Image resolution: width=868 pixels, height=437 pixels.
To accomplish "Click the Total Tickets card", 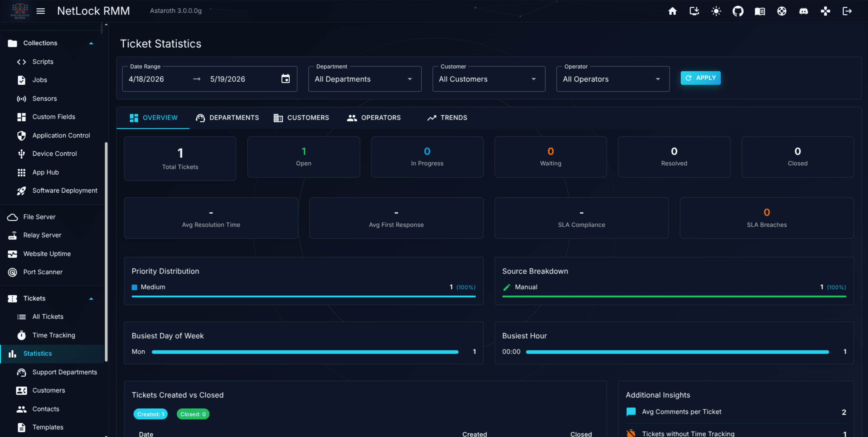I will click(180, 158).
